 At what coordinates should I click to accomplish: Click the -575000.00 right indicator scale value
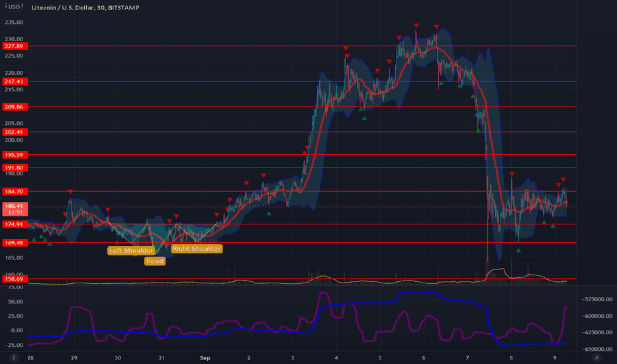tap(597, 299)
